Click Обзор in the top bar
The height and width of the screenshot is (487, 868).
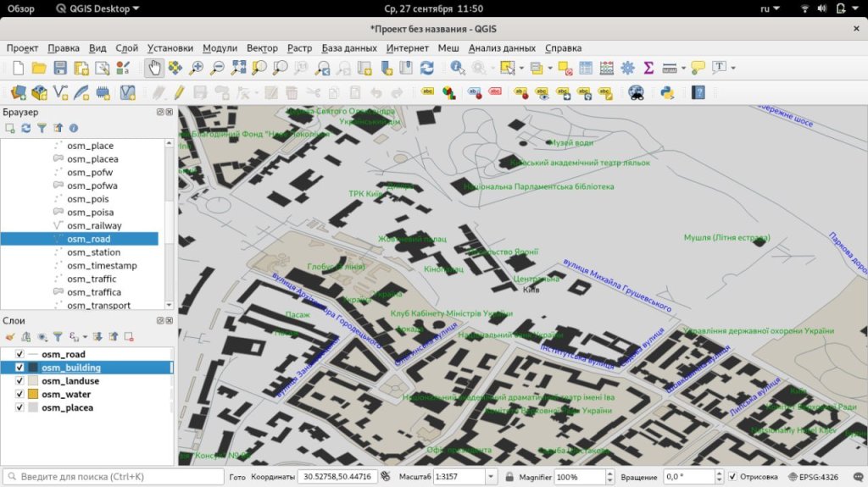(x=21, y=8)
